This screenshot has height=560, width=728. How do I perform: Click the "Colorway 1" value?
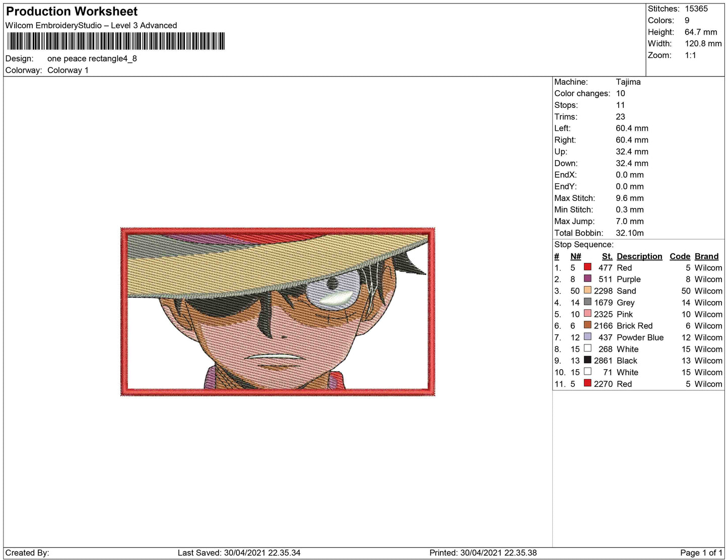pyautogui.click(x=68, y=70)
